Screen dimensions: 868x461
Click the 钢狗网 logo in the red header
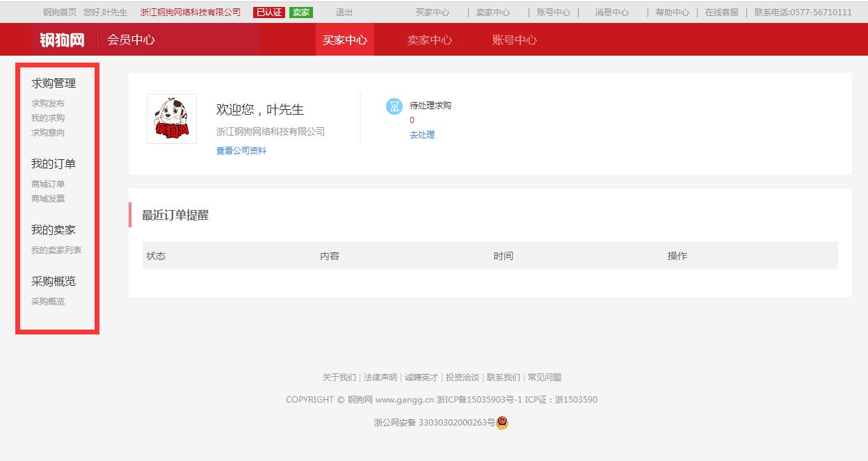point(61,40)
